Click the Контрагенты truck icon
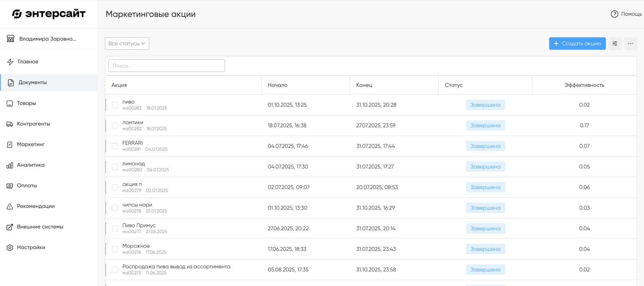The image size is (644, 286). [x=10, y=124]
